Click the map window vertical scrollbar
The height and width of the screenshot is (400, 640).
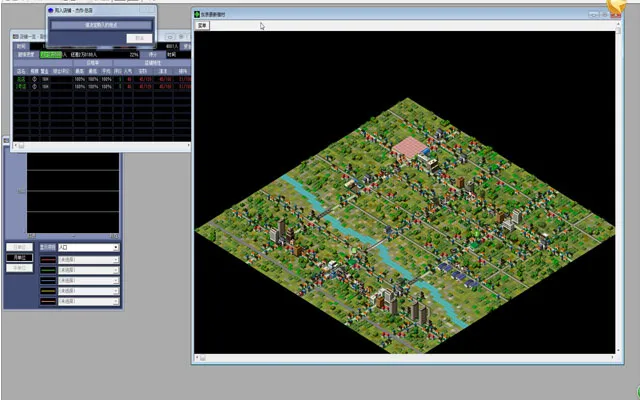click(617, 190)
